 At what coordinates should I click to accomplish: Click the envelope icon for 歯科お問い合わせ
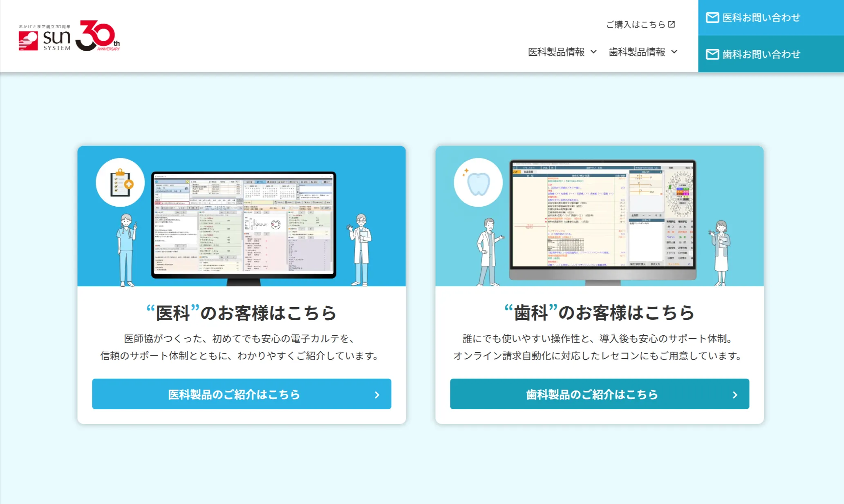(x=712, y=54)
